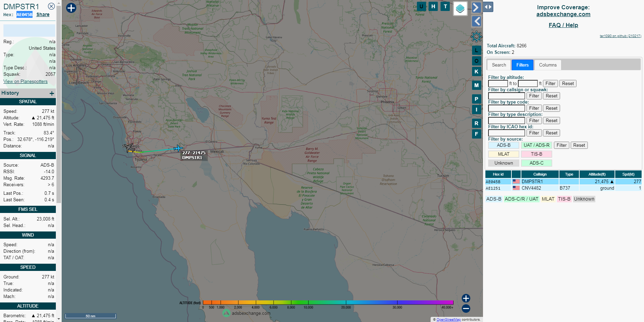Viewport: 644px width, 322px height.
Task: Sort table by Spd(kt) column
Action: coord(628,174)
